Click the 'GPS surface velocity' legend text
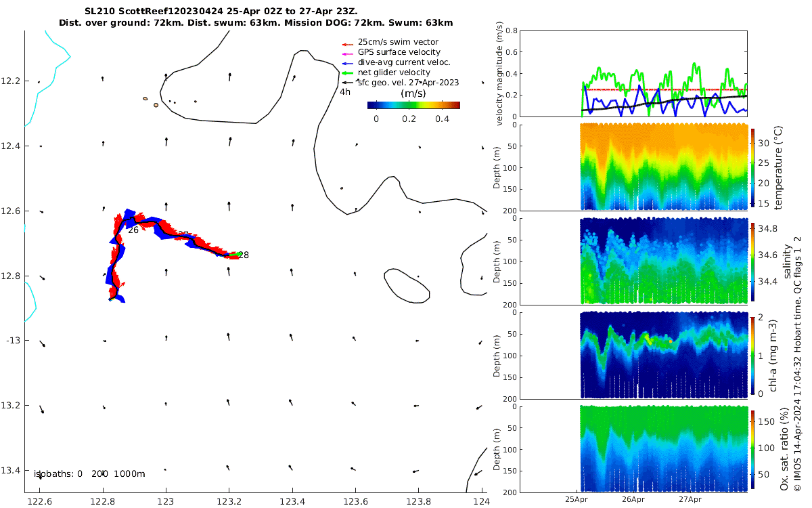This screenshot has width=812, height=508. click(x=399, y=52)
